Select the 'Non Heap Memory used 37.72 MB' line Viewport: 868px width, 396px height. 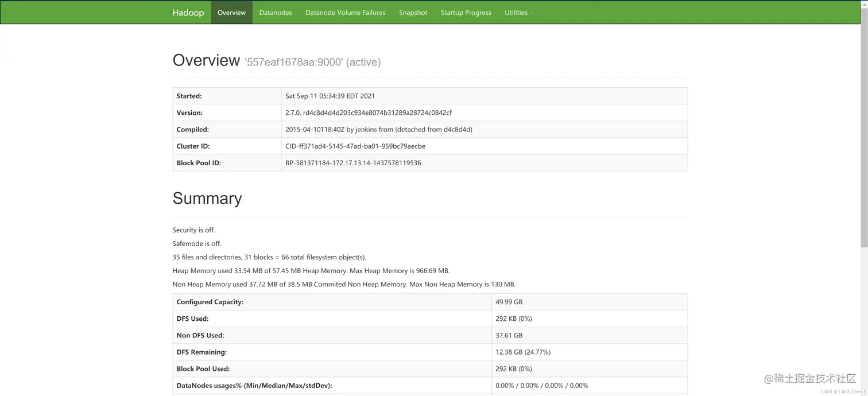[344, 284]
